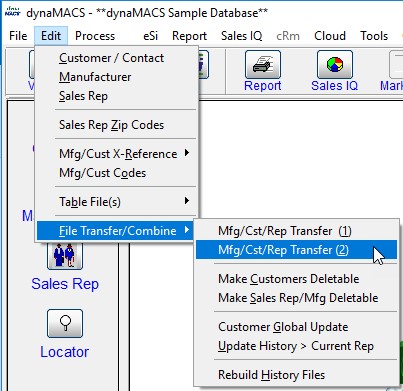Click the dynaMACS app icon in title bar
Image resolution: width=403 pixels, height=391 pixels.
(x=13, y=12)
